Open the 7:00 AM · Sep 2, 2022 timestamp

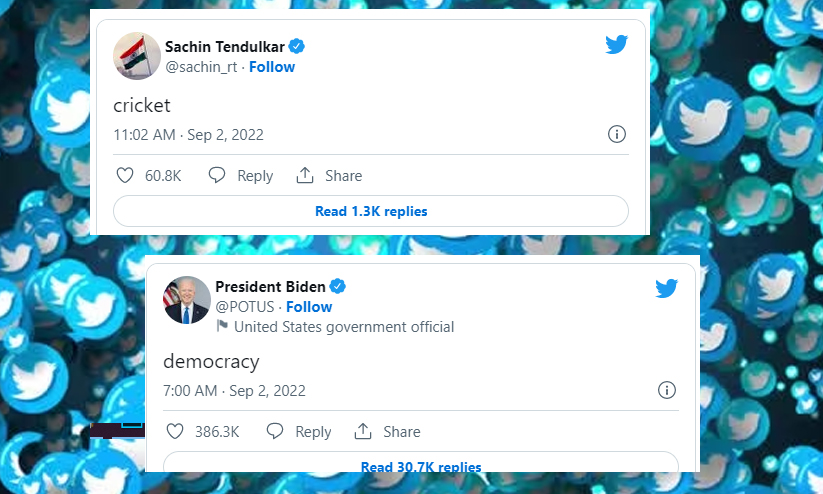pos(234,391)
